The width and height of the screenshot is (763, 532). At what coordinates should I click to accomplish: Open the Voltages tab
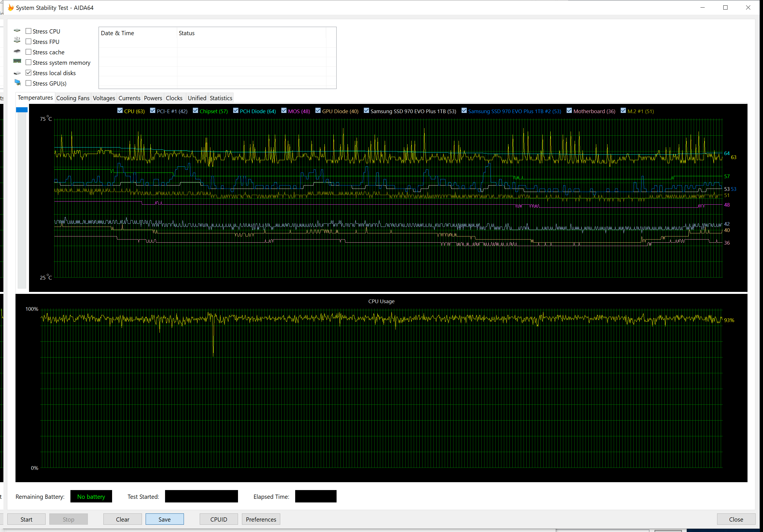coord(104,98)
